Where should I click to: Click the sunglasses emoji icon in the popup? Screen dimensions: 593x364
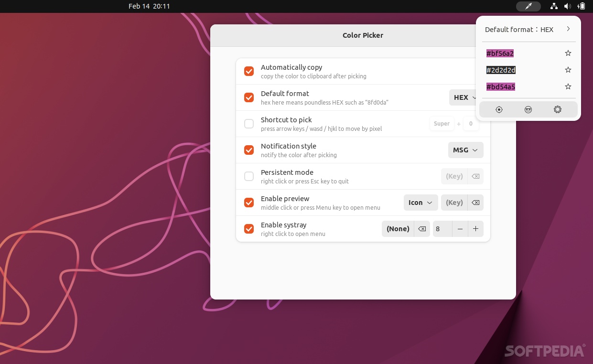point(528,109)
